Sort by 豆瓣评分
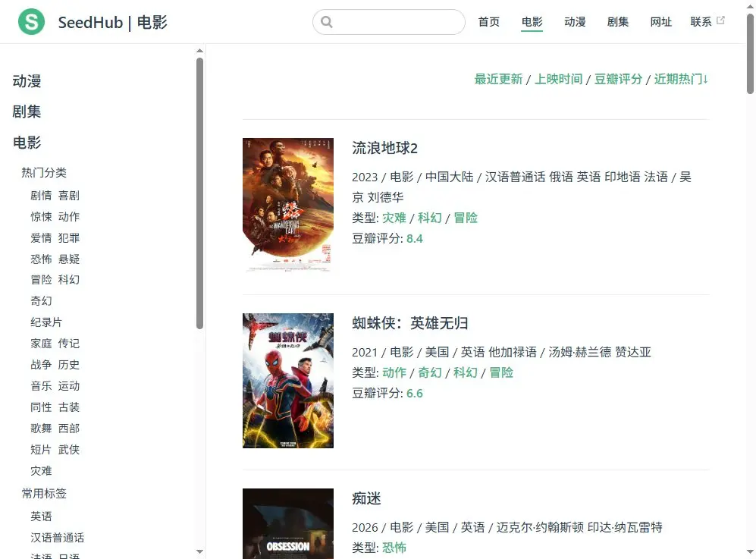The image size is (756, 559). tap(618, 79)
